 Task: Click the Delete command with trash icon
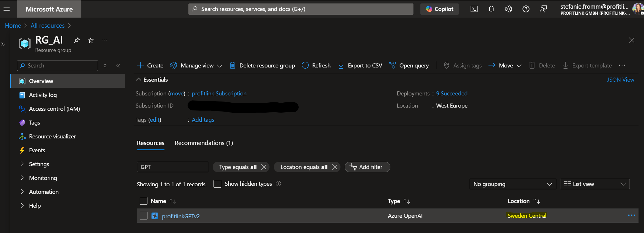[542, 65]
